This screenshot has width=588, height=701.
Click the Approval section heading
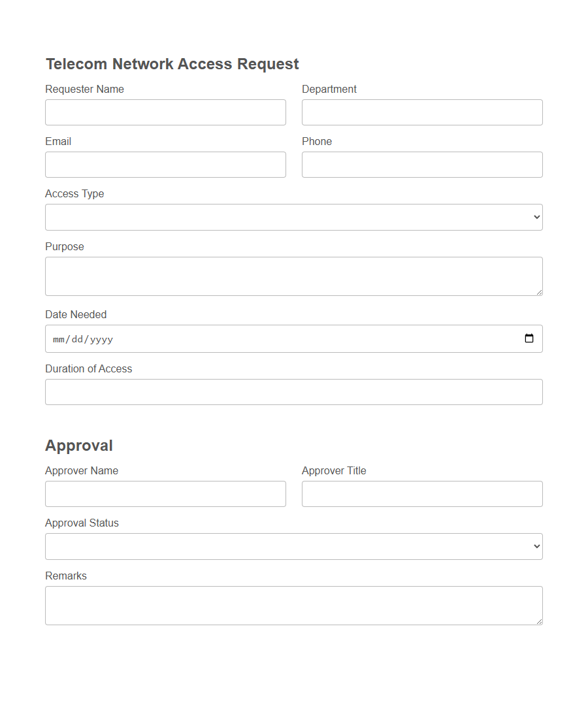[78, 445]
